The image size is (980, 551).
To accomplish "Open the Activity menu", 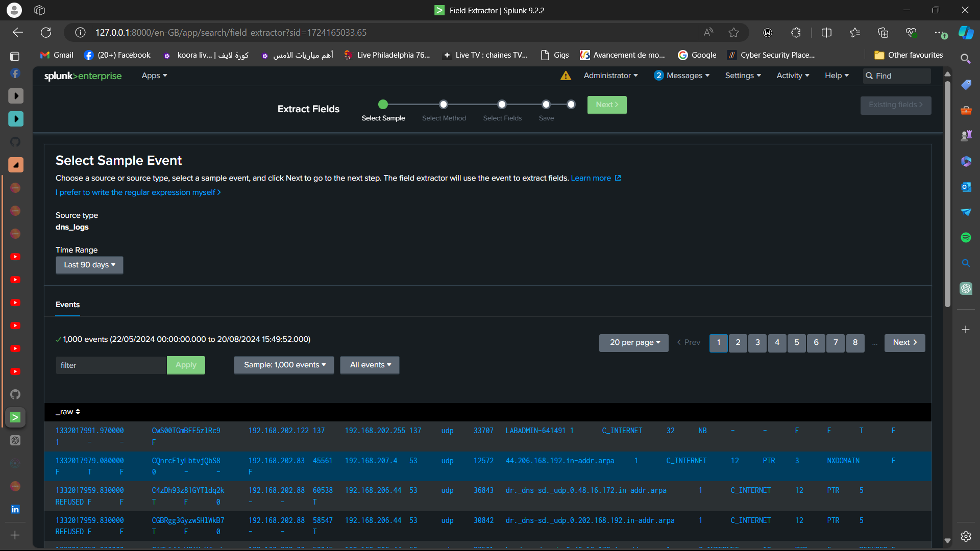I will [x=793, y=76].
